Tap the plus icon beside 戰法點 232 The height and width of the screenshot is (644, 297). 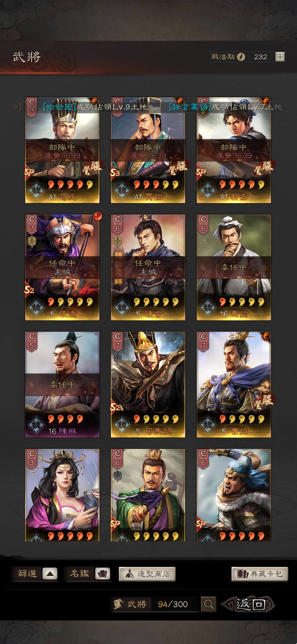280,57
